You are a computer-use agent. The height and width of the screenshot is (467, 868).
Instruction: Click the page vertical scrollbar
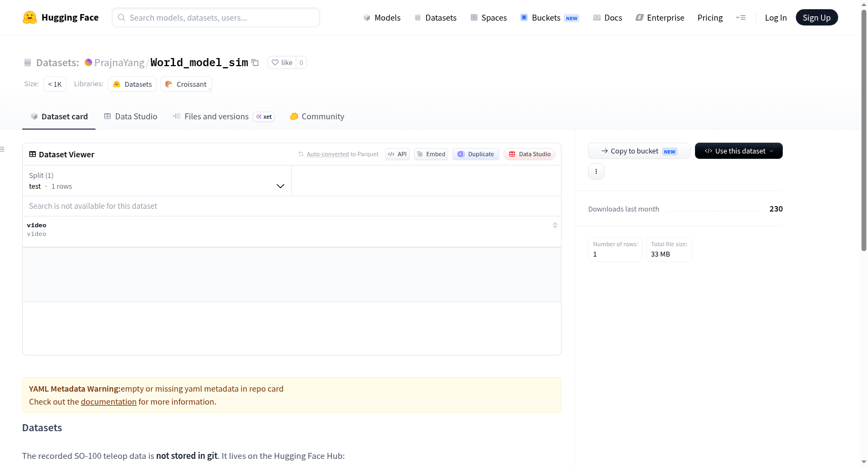coord(864,130)
